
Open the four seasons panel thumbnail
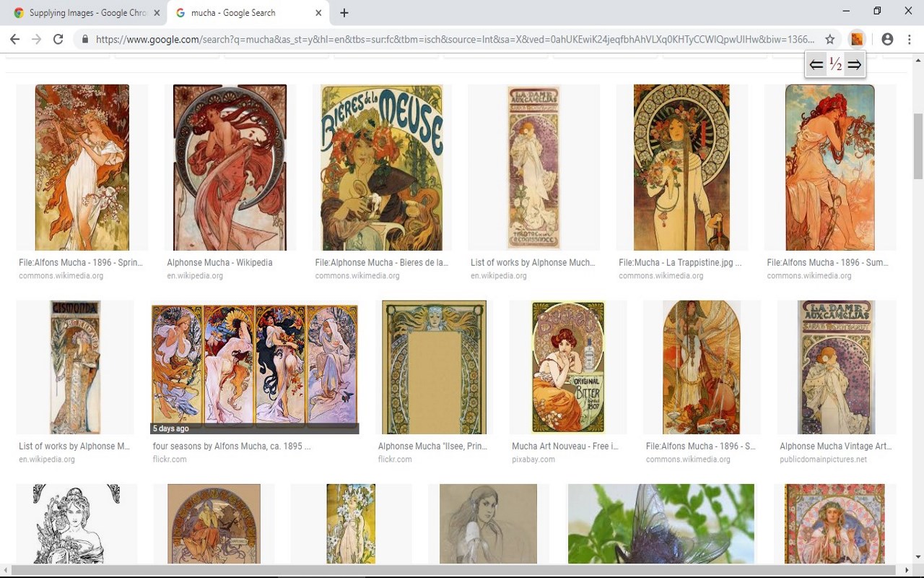pyautogui.click(x=255, y=367)
